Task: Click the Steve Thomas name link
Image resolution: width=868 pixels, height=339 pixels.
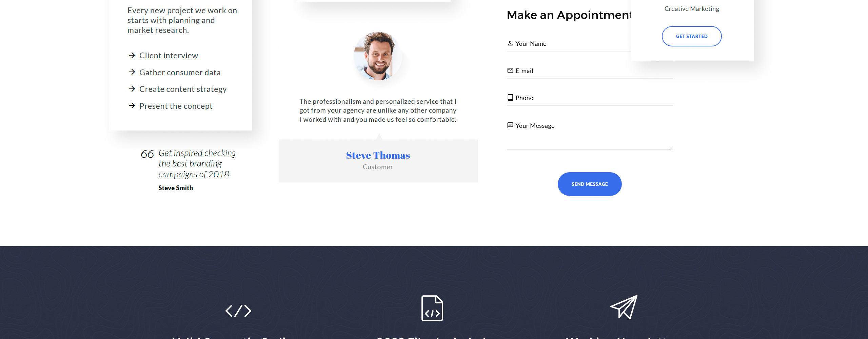Action: pyautogui.click(x=378, y=155)
